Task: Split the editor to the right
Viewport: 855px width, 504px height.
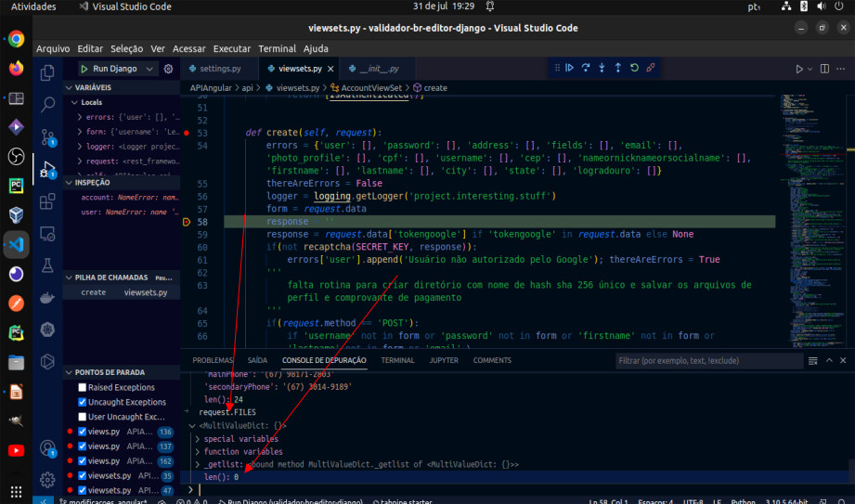Action: click(x=824, y=69)
